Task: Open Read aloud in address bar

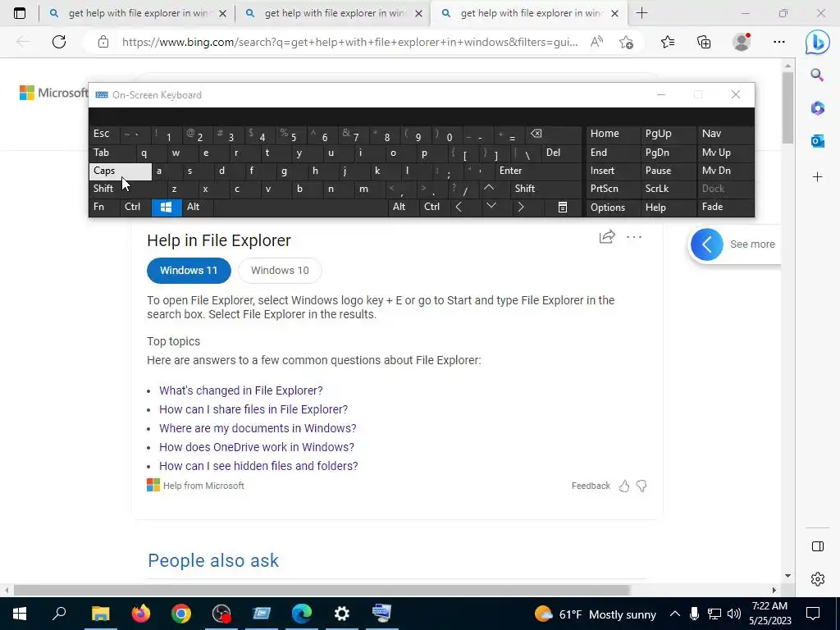Action: click(596, 42)
